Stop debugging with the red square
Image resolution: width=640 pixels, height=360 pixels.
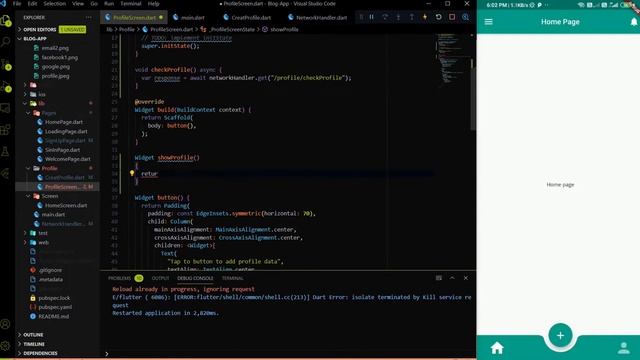(x=452, y=17)
